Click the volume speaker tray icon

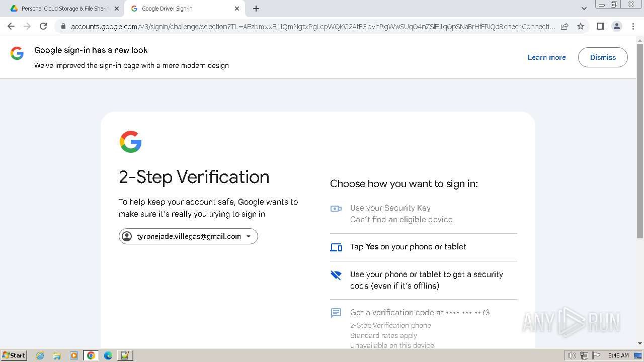pyautogui.click(x=572, y=355)
